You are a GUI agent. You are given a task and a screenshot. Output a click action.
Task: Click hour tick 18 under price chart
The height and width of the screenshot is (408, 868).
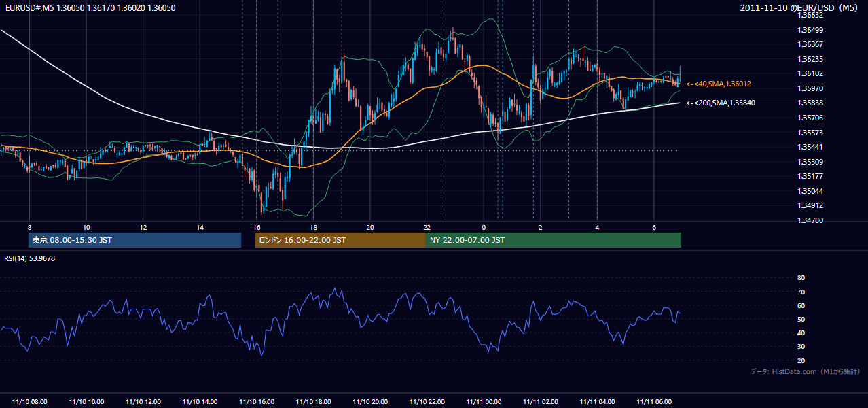[313, 227]
